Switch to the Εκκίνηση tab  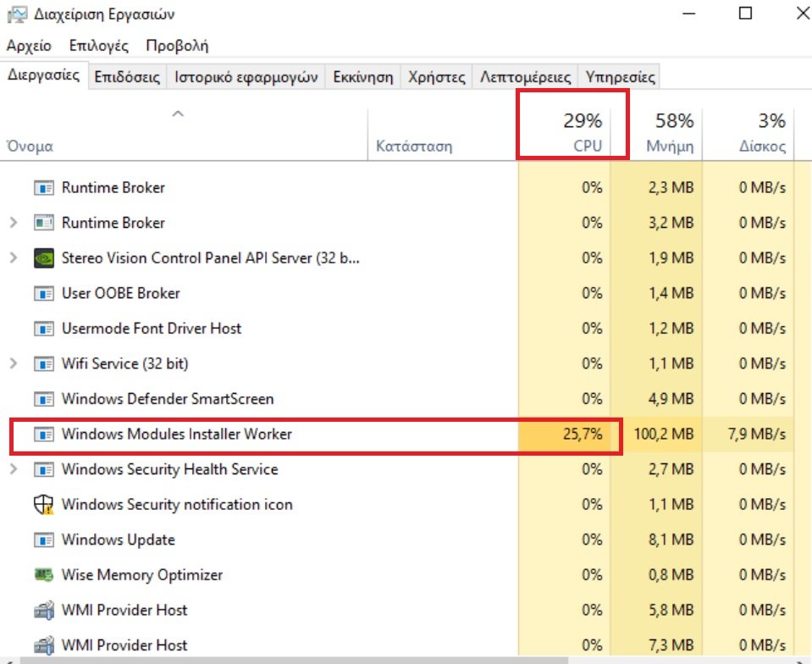362,77
